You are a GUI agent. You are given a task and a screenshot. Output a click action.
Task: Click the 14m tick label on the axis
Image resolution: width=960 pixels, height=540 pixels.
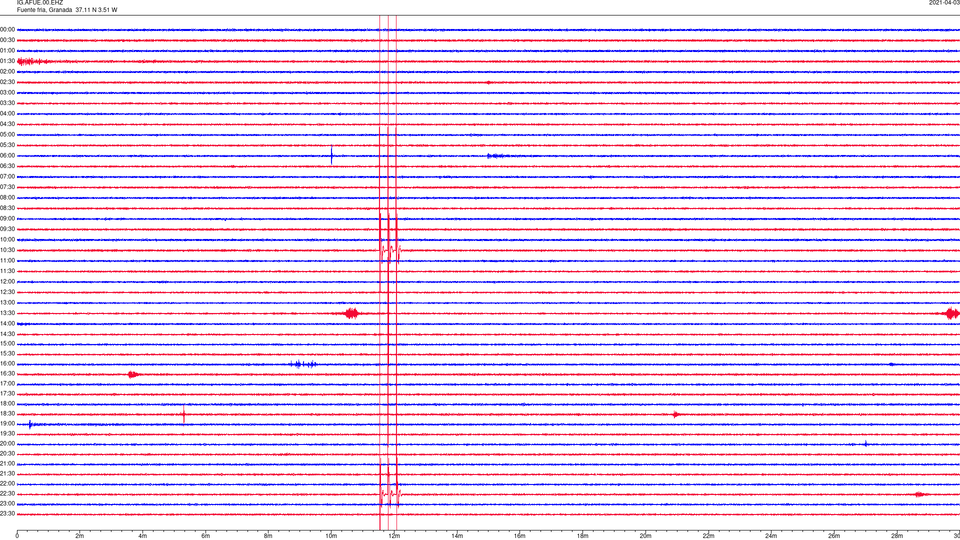tap(457, 536)
